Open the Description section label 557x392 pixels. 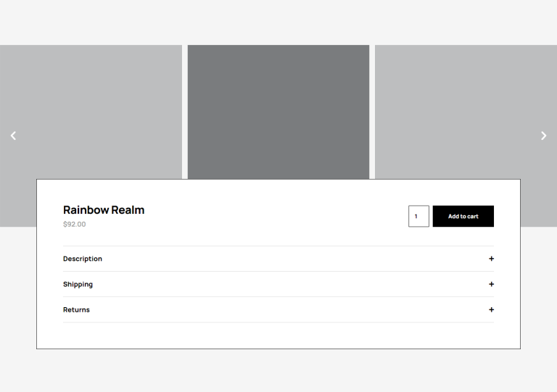(x=83, y=259)
